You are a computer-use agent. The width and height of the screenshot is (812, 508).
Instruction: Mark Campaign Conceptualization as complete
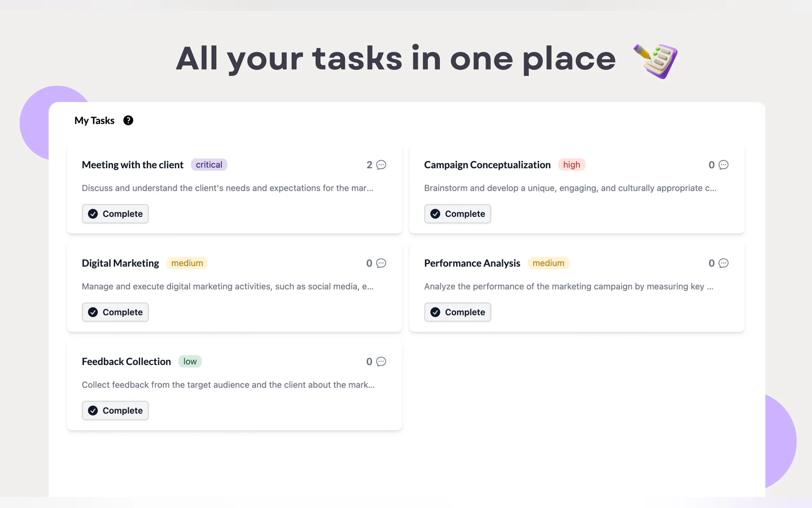pyautogui.click(x=457, y=214)
